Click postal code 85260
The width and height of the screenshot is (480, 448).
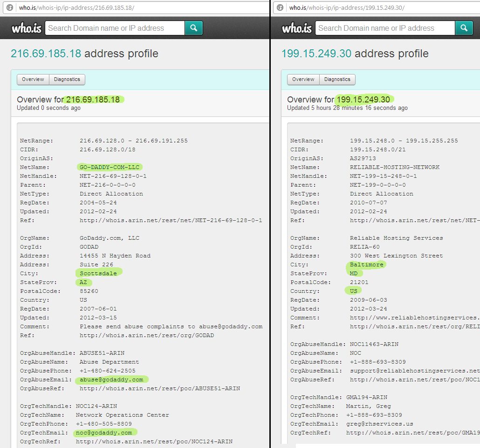pyautogui.click(x=89, y=291)
